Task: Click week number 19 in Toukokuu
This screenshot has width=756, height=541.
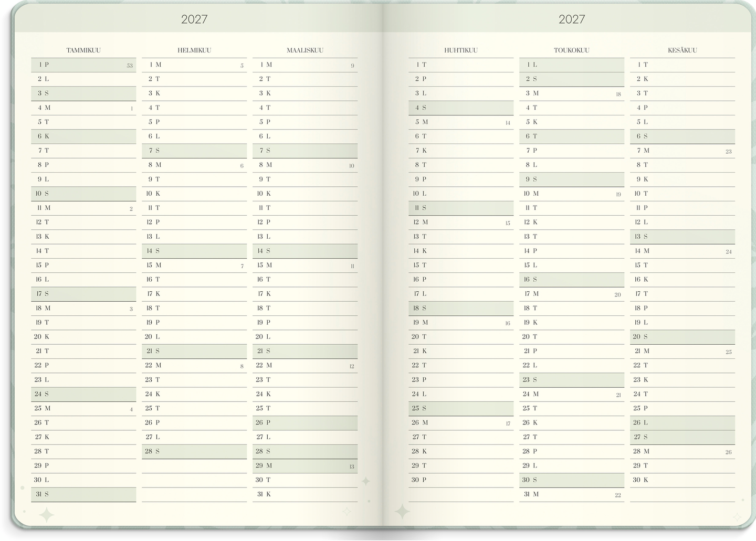Action: tap(618, 195)
